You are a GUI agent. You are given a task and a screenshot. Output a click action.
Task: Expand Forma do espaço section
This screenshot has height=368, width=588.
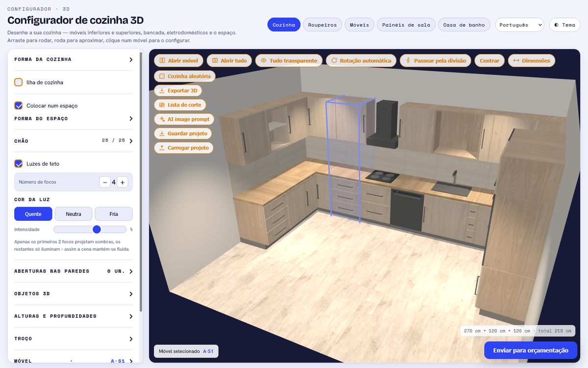point(73,119)
